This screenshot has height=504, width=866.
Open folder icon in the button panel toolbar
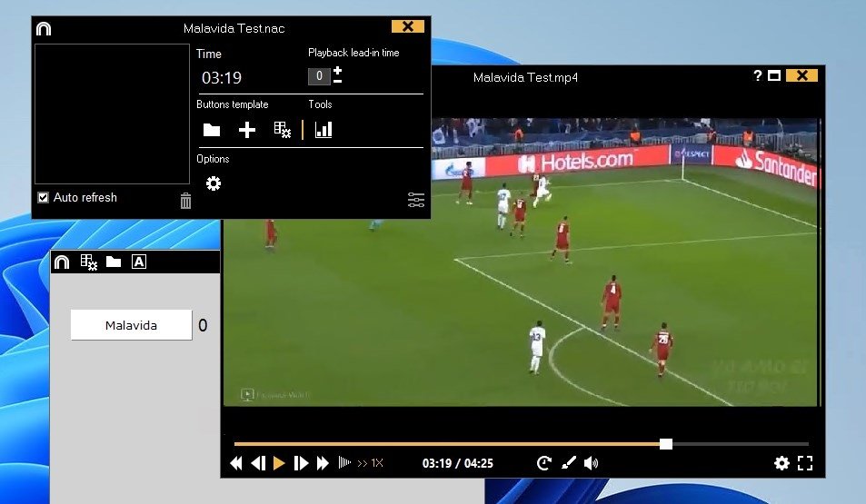(x=114, y=262)
